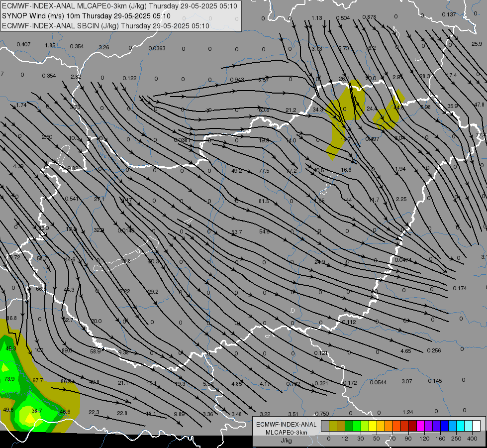Viewport: 487px width, 448px height.
Task: Click the map value 2.25
Action: tap(401, 199)
